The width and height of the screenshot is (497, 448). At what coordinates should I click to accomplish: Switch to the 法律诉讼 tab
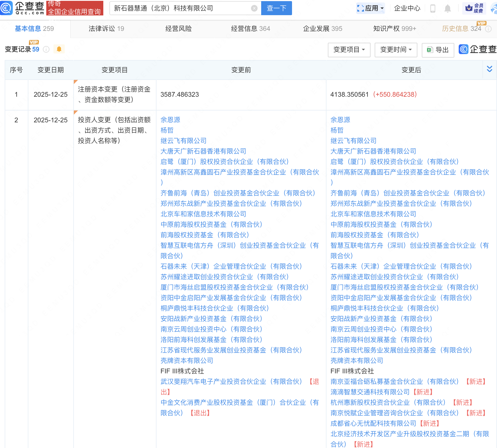tap(106, 29)
